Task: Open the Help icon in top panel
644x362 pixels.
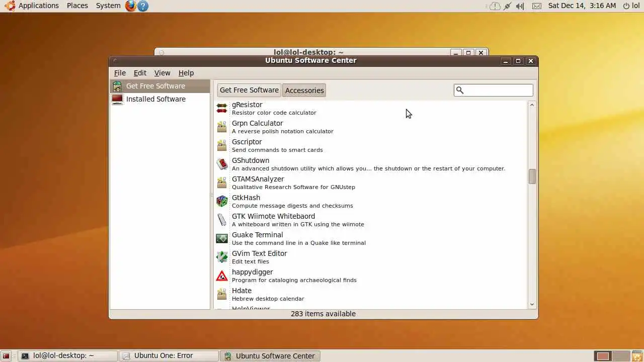Action: (x=143, y=6)
